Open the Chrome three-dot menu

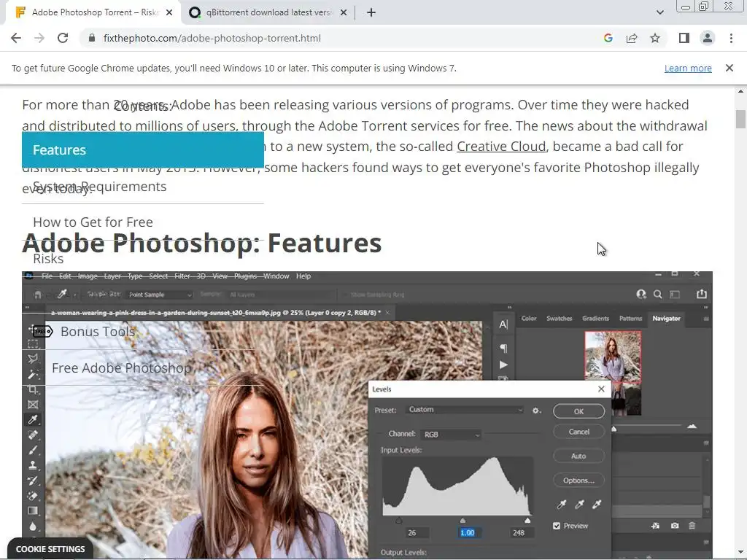[x=731, y=38]
